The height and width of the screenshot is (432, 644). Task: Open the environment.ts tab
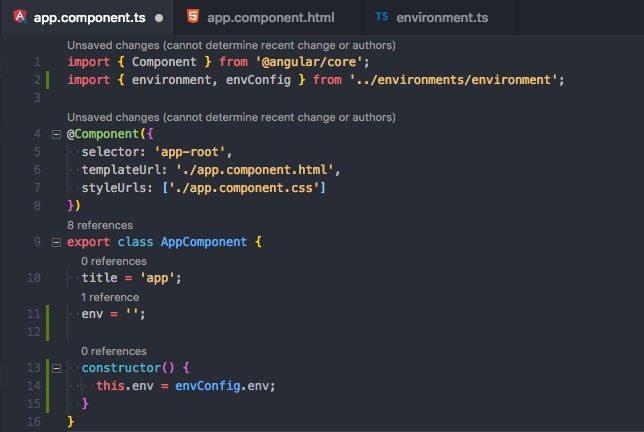click(440, 17)
